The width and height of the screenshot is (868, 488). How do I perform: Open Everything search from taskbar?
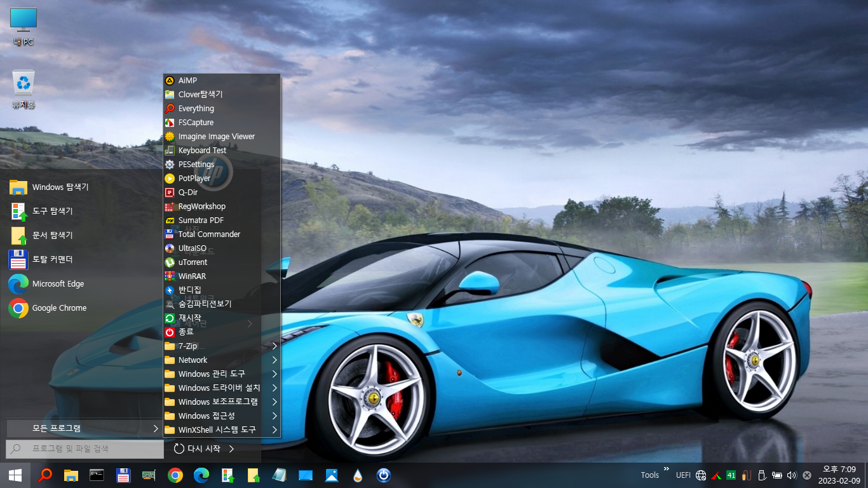[x=44, y=475]
